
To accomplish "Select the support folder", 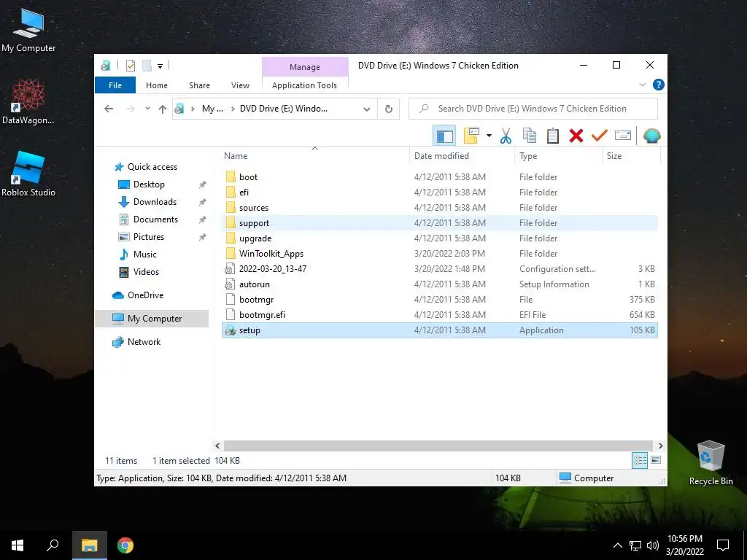I will [439, 223].
